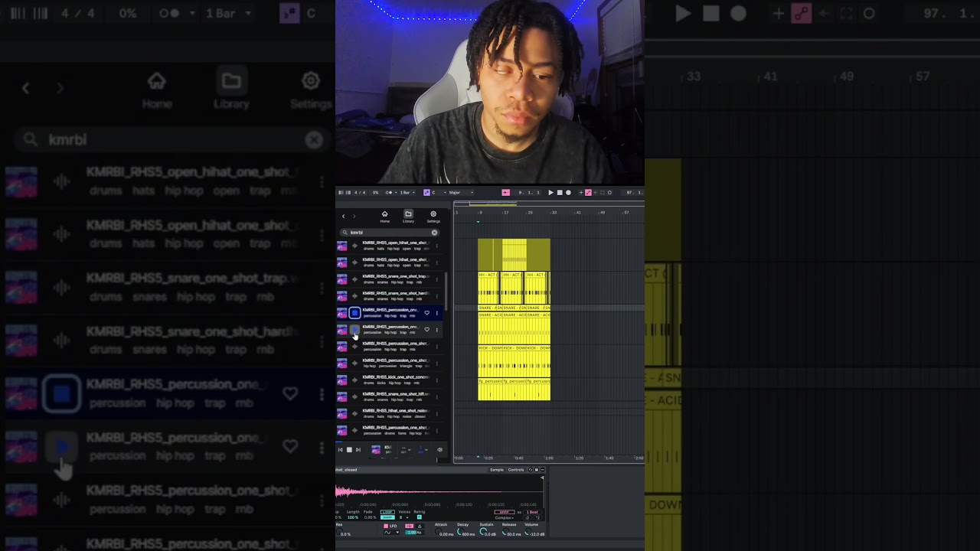Toggle the purple scale mode button
980x551 pixels.
[426, 193]
